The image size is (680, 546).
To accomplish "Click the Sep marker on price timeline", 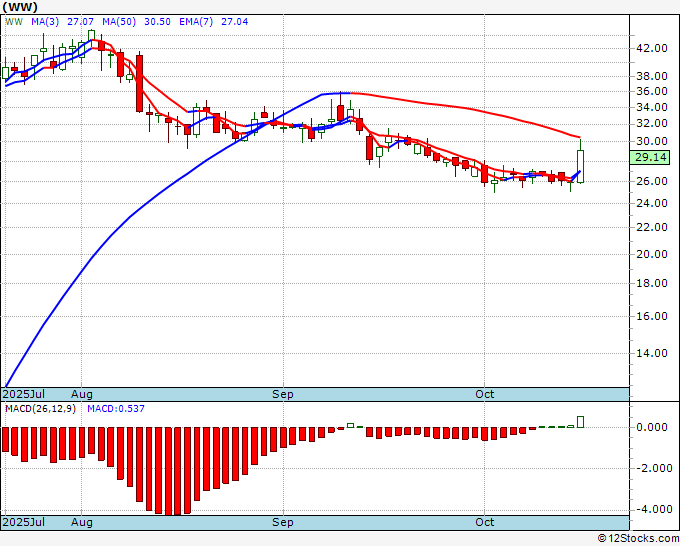I will pos(283,394).
